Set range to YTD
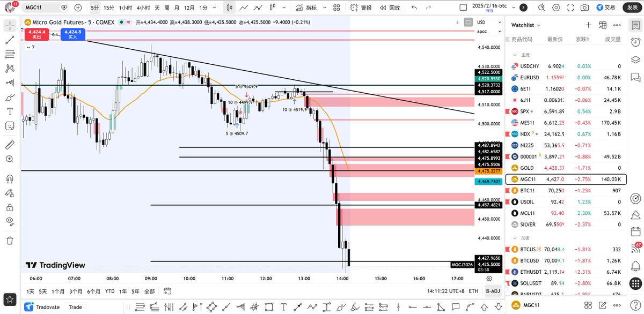 click(x=109, y=291)
